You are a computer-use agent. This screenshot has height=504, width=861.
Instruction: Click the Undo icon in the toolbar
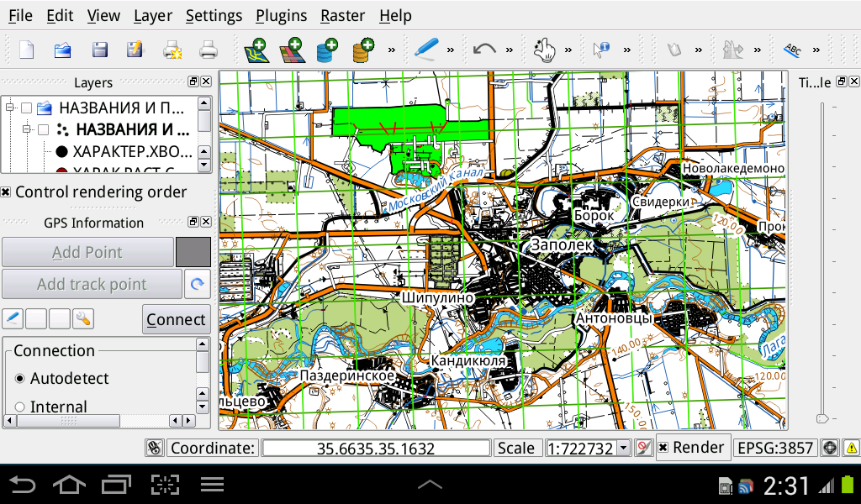pyautogui.click(x=483, y=49)
